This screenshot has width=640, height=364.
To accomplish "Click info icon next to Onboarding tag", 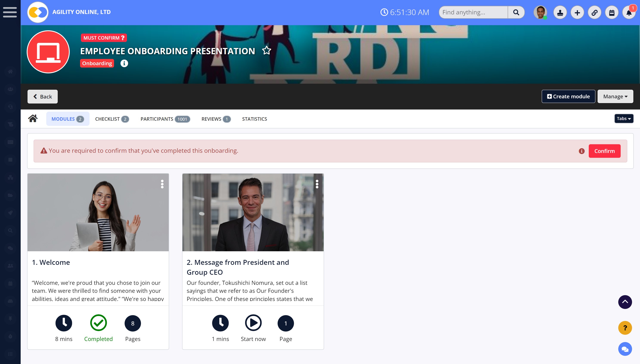I will 124,63.
